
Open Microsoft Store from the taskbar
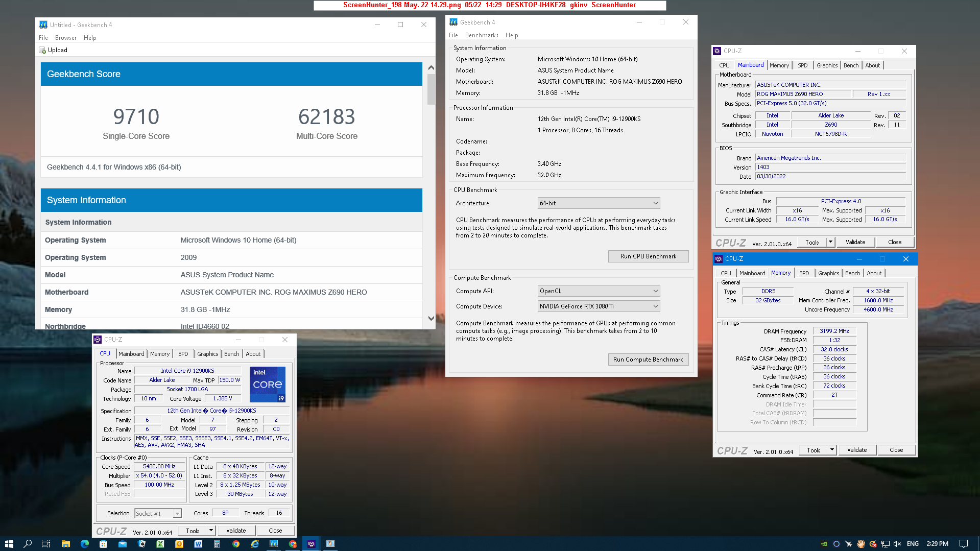[103, 544]
